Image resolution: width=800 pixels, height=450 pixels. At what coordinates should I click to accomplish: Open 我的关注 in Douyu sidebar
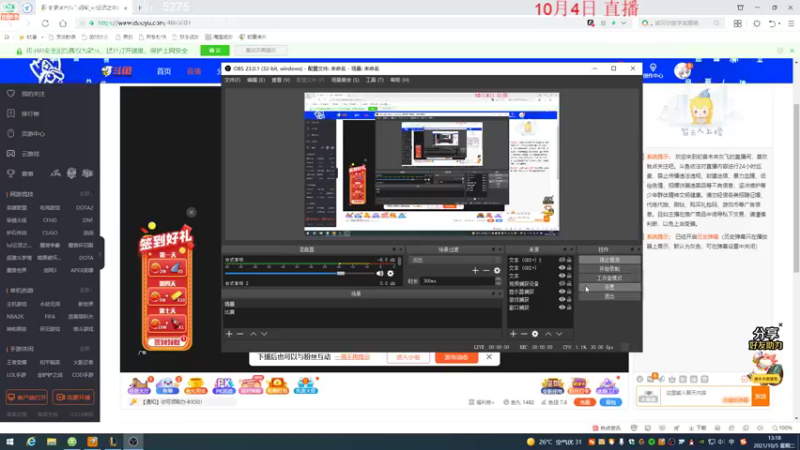(x=33, y=94)
